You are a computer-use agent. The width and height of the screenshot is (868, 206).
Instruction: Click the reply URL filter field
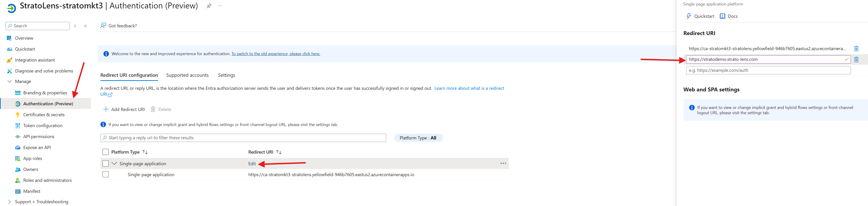tap(243, 138)
